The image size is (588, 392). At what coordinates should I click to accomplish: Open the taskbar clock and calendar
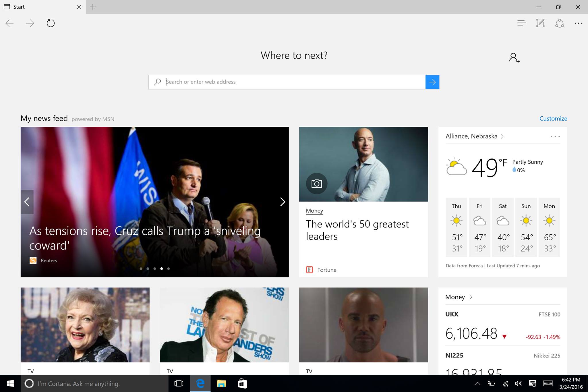pos(571,383)
